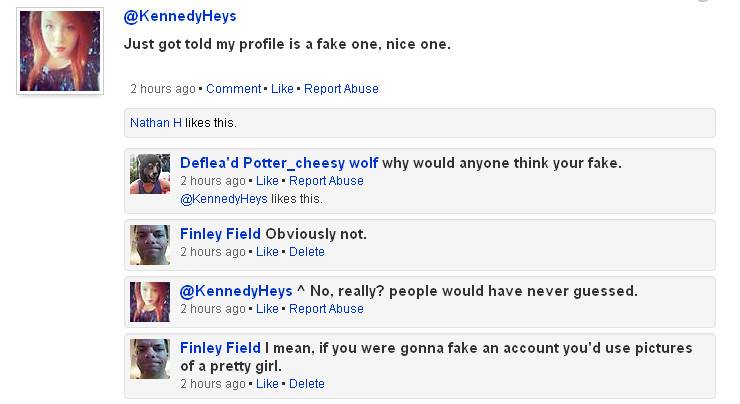Like the 'Obviously not.' comment
The height and width of the screenshot is (404, 740).
click(267, 252)
